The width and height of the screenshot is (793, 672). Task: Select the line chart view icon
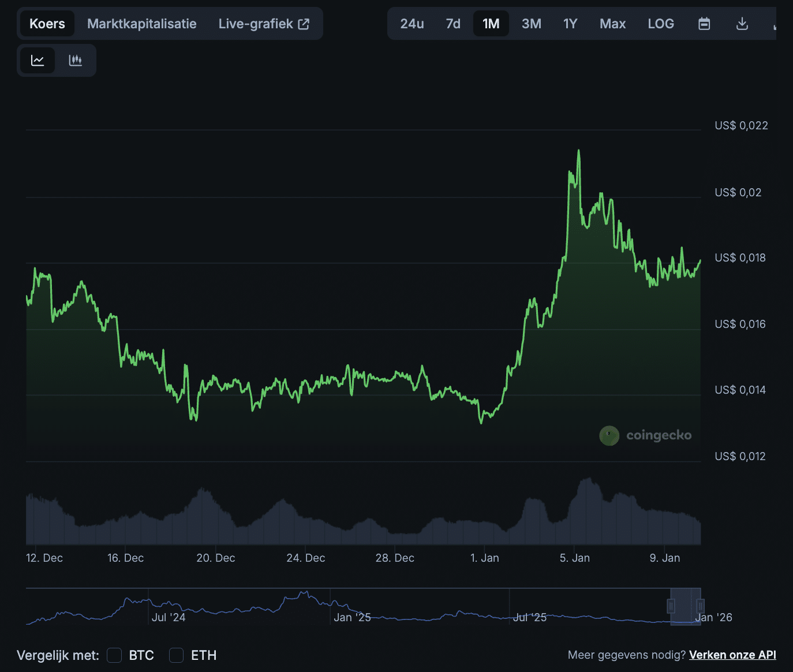pyautogui.click(x=38, y=61)
